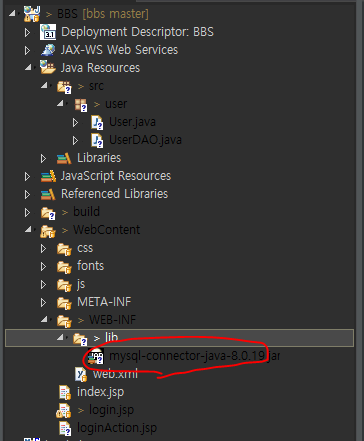Click the web.xml file icon

[81, 375]
